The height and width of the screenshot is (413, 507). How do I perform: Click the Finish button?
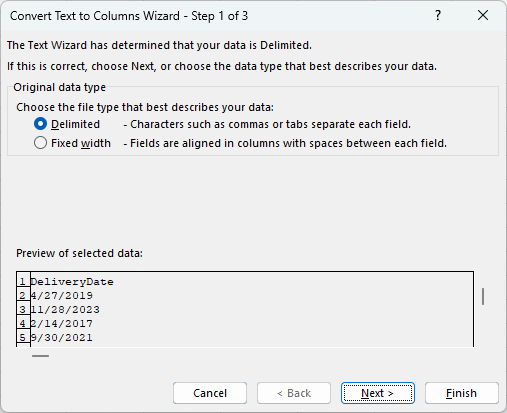pyautogui.click(x=462, y=393)
